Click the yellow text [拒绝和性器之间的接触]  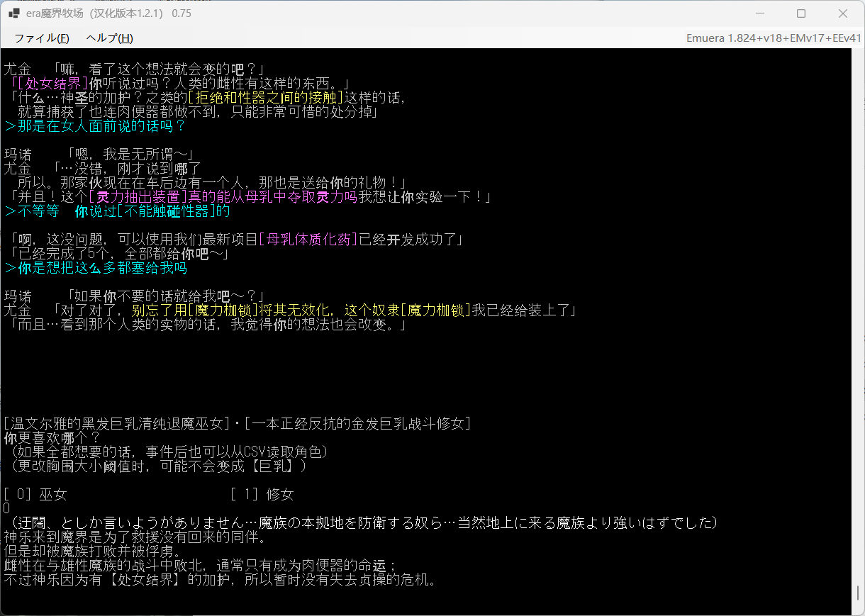[266, 98]
